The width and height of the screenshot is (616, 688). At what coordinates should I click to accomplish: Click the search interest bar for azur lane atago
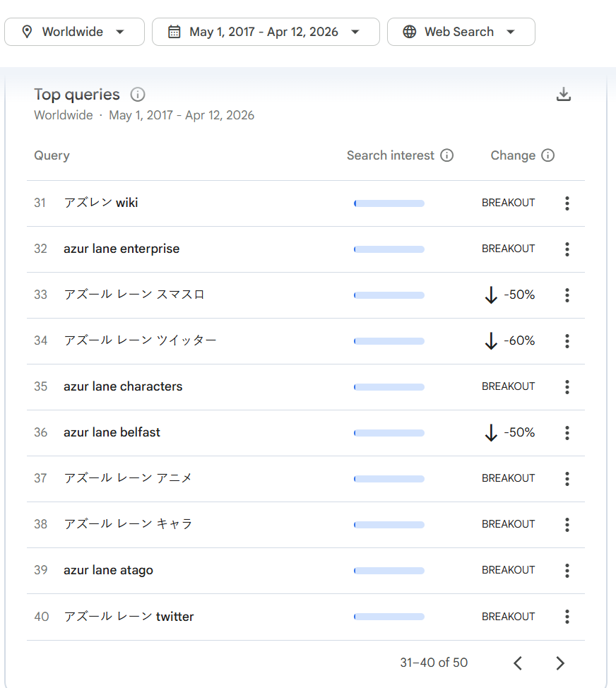(x=389, y=571)
